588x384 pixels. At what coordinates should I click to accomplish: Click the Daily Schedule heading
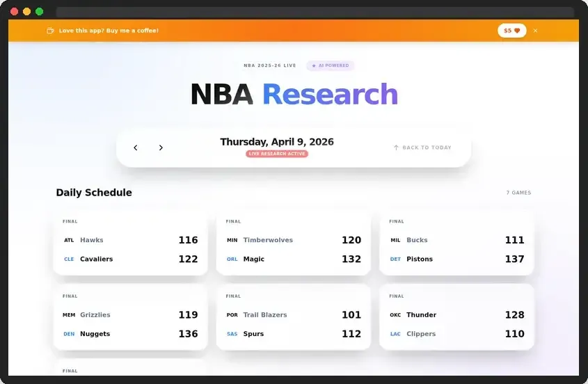[94, 193]
